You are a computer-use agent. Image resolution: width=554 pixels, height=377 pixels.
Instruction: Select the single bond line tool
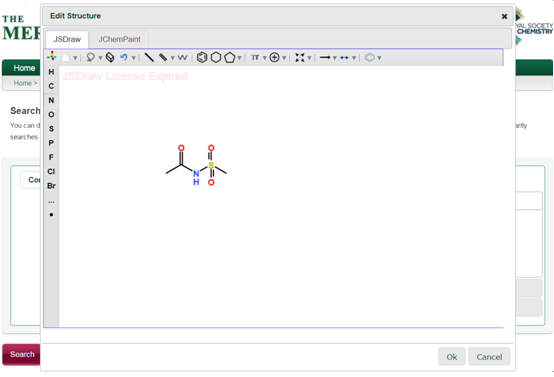click(149, 57)
